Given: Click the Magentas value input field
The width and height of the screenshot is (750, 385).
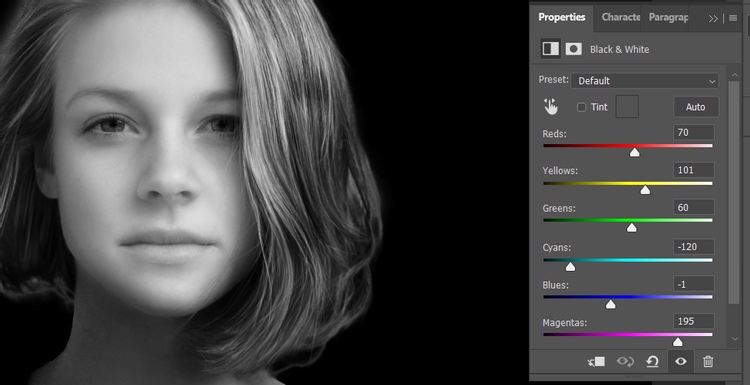Looking at the screenshot, I should pyautogui.click(x=694, y=321).
